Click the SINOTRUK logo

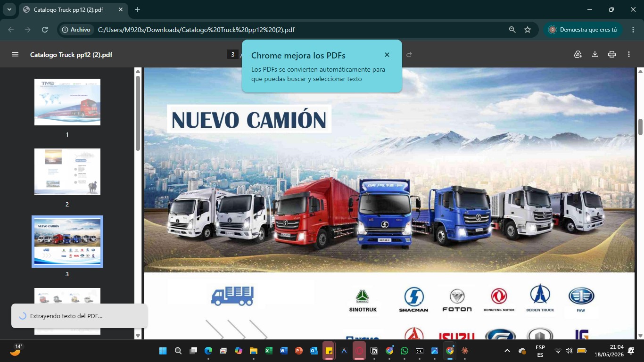click(x=363, y=300)
